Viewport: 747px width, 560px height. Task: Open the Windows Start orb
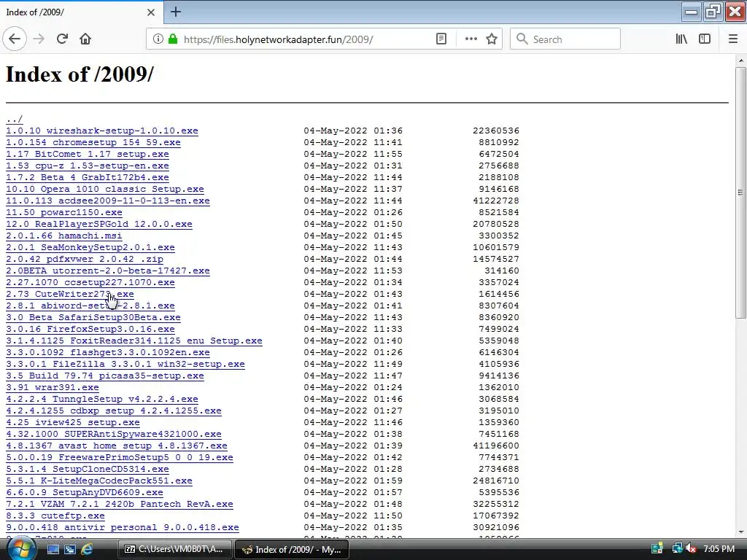coord(20,549)
